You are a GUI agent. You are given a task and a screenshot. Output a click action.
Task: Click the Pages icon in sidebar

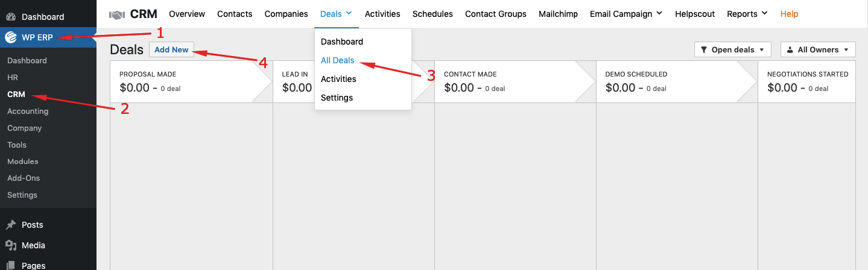click(x=11, y=265)
